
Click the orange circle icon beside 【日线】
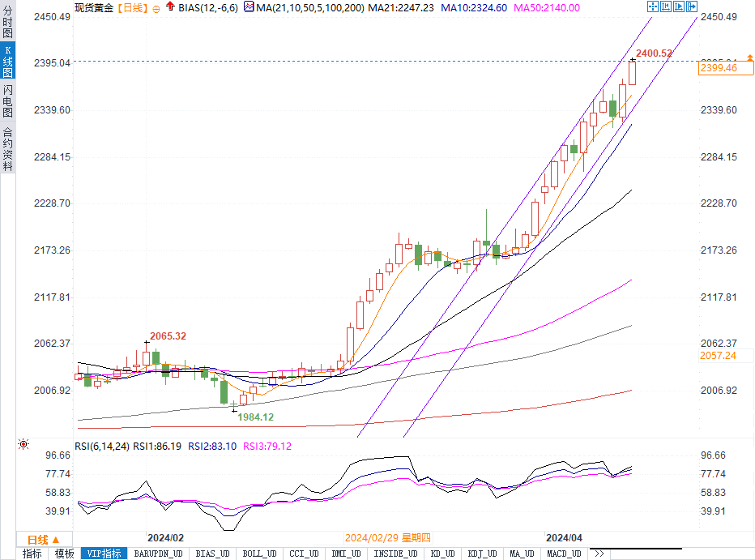click(x=156, y=7)
